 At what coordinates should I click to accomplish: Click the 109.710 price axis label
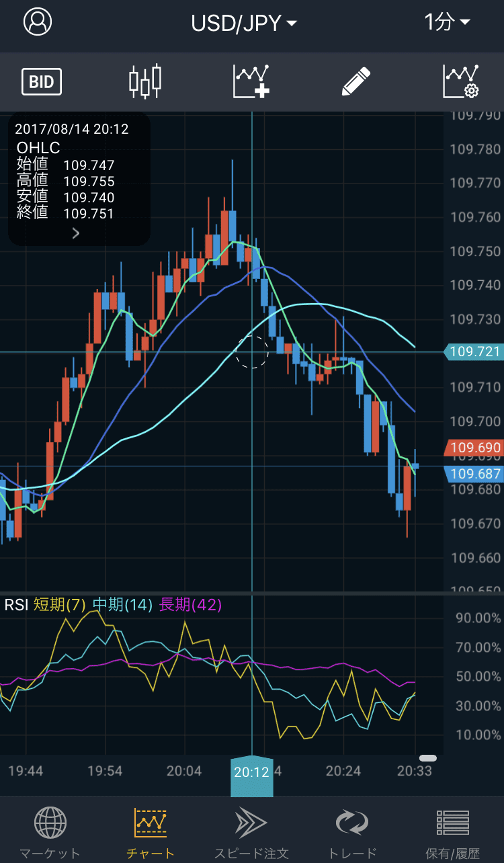475,387
